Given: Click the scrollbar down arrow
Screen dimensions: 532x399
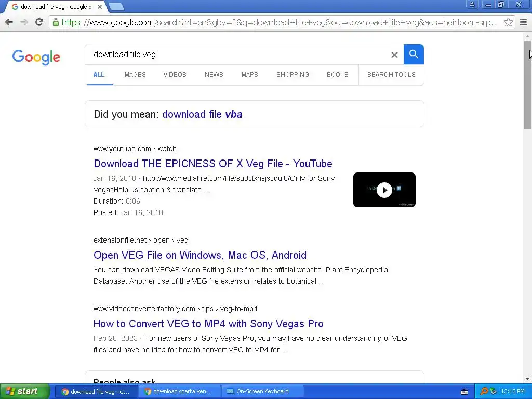Looking at the screenshot, I should click(527, 379).
